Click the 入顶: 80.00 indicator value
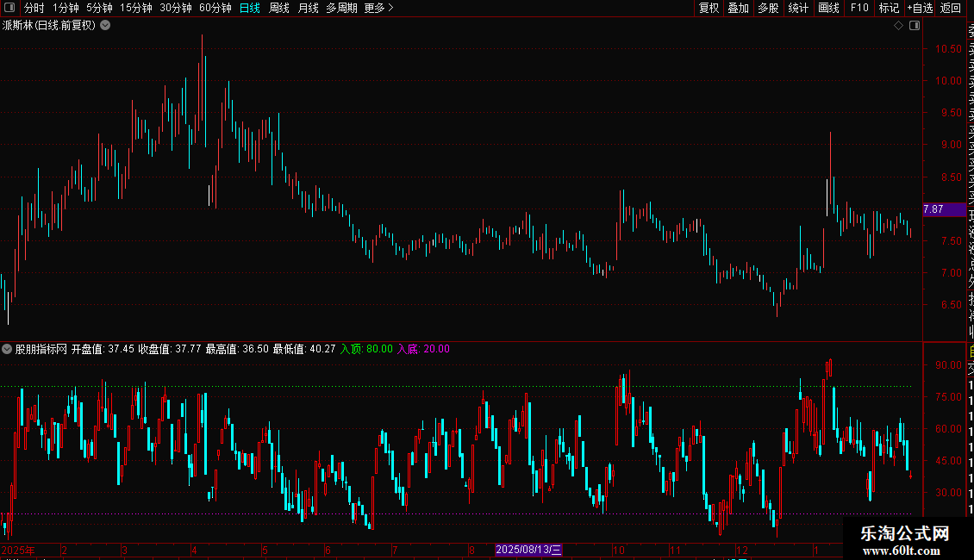This screenshot has height=560, width=974. pos(366,349)
